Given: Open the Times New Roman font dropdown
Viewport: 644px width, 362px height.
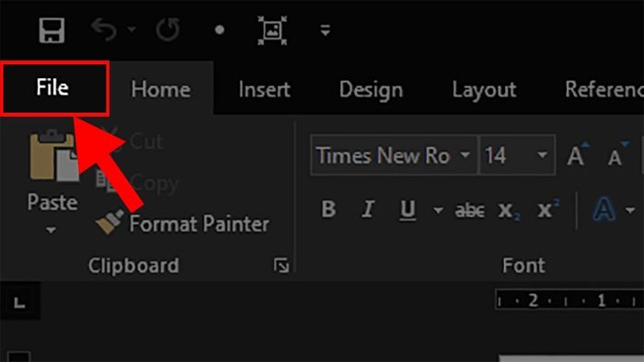Looking at the screenshot, I should click(x=394, y=155).
